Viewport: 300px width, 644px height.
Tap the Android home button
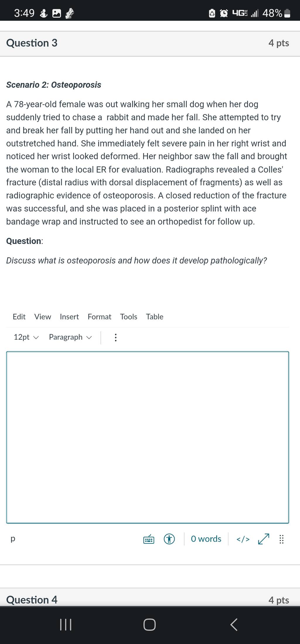tap(149, 624)
